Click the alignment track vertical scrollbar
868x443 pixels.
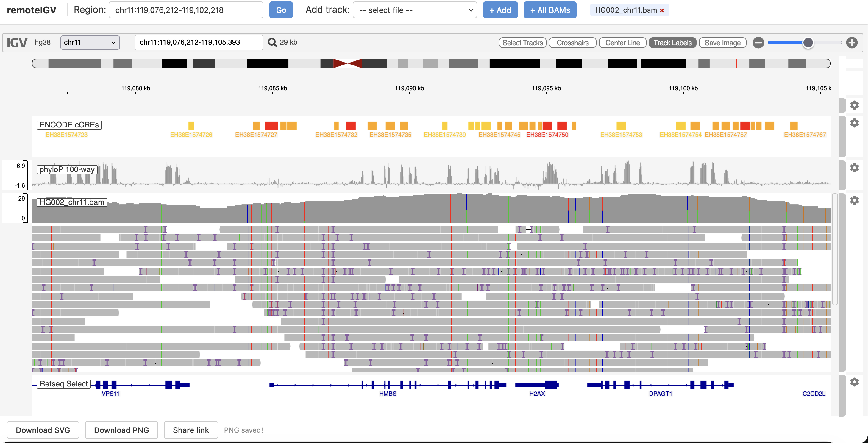[x=835, y=249]
